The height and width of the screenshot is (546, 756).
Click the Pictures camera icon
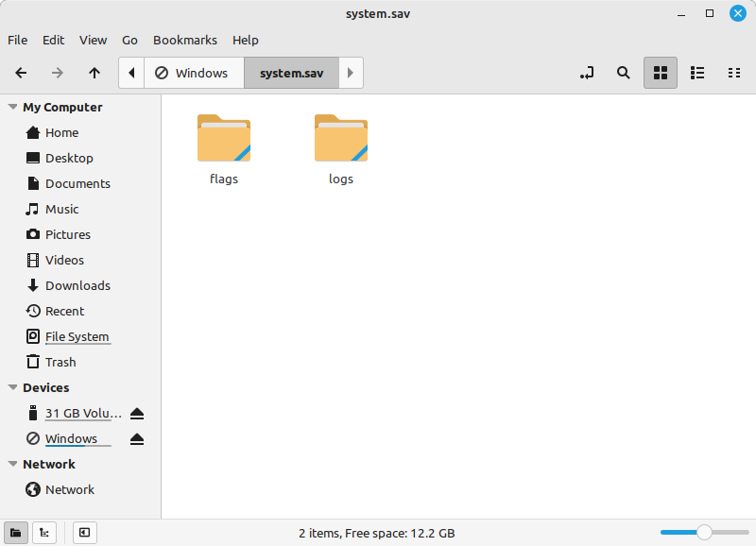click(33, 234)
